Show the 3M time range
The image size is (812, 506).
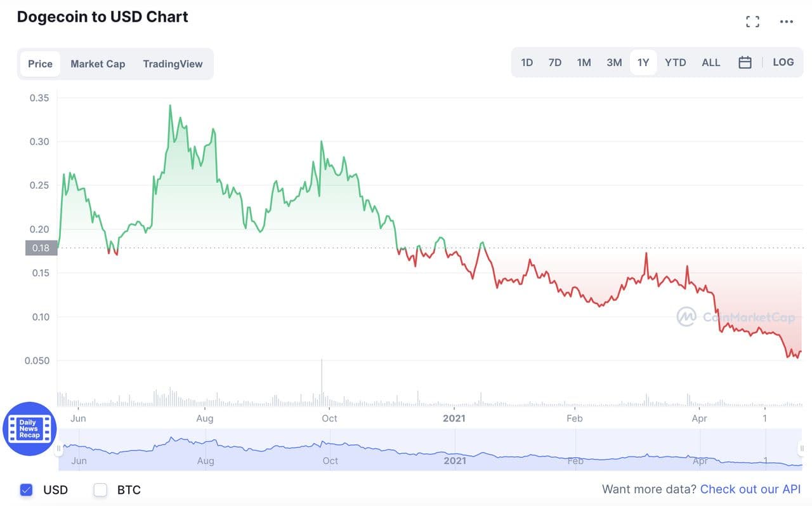[x=614, y=62]
